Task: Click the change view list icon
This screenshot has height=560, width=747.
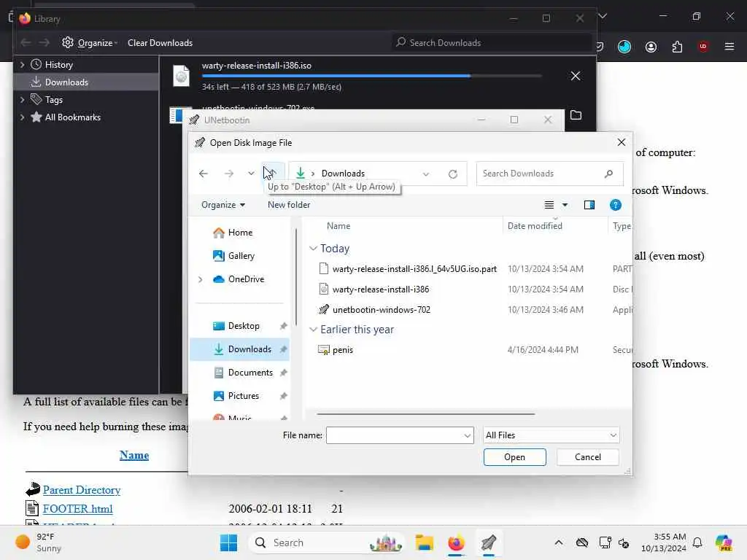Action: pyautogui.click(x=549, y=205)
